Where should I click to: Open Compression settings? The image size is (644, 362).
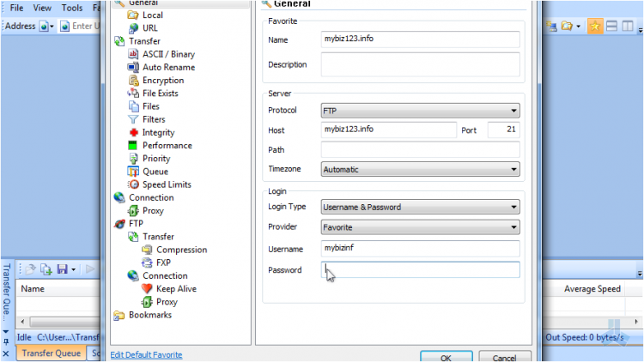pyautogui.click(x=181, y=250)
